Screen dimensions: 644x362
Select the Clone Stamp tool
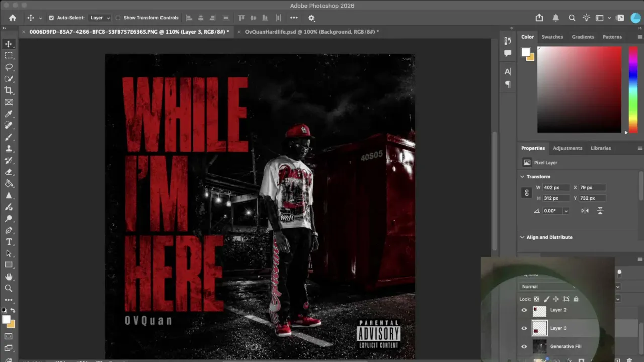pos(9,149)
